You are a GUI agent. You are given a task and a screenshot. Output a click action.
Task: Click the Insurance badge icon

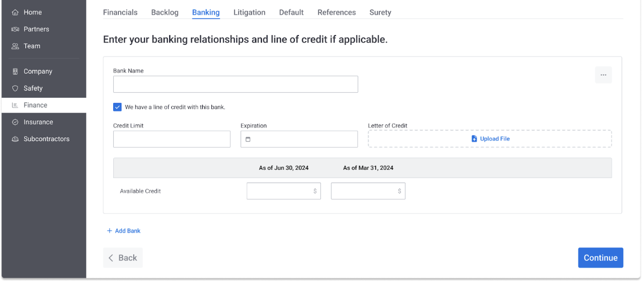[15, 122]
